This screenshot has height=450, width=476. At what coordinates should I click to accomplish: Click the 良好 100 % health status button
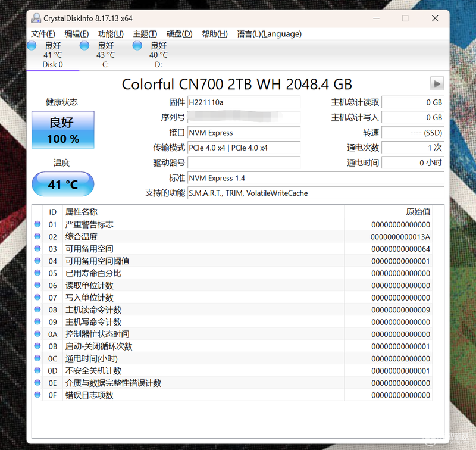[x=63, y=130]
